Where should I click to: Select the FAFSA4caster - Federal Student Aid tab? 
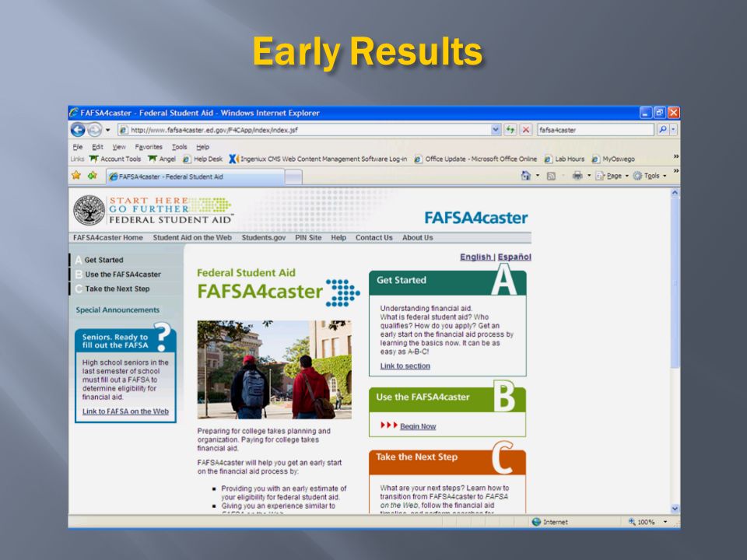(195, 177)
